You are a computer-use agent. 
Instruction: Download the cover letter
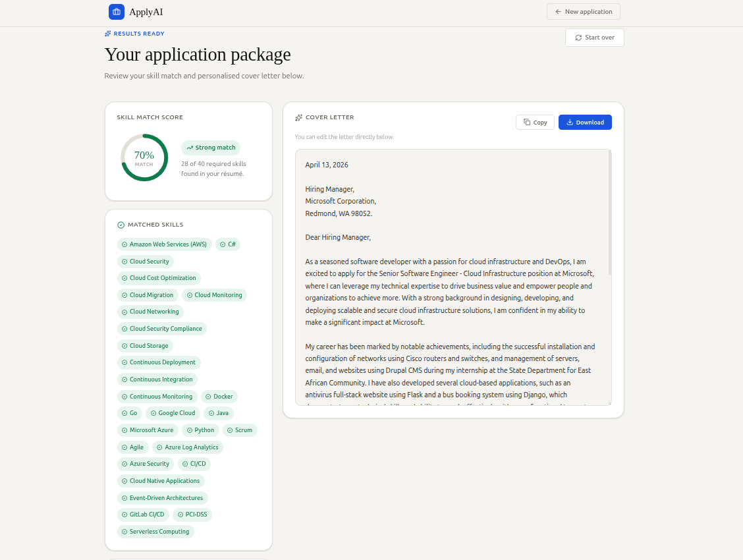(x=585, y=123)
